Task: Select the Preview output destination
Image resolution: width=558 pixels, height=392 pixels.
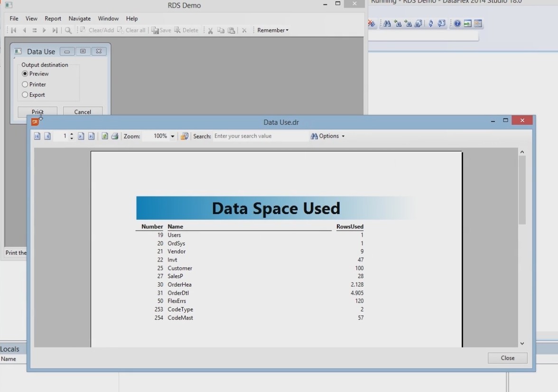Action: click(25, 74)
